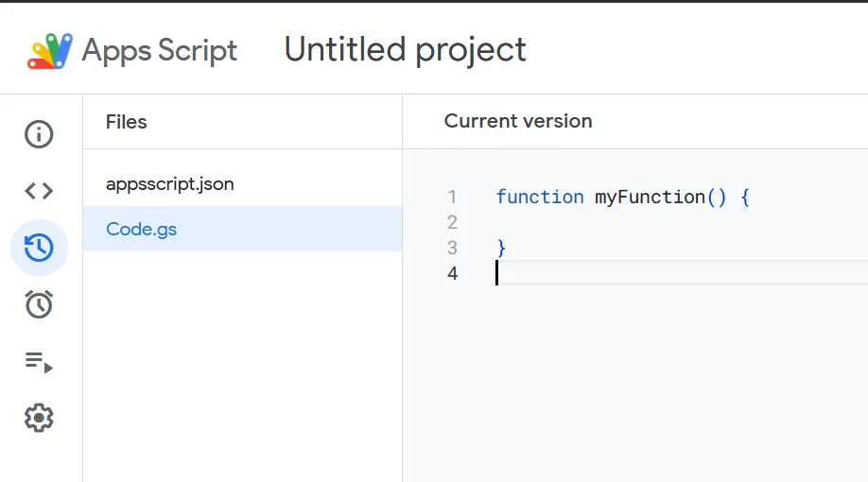Screen dimensions: 868x482
Task: Click the Current version heading
Action: tap(518, 121)
